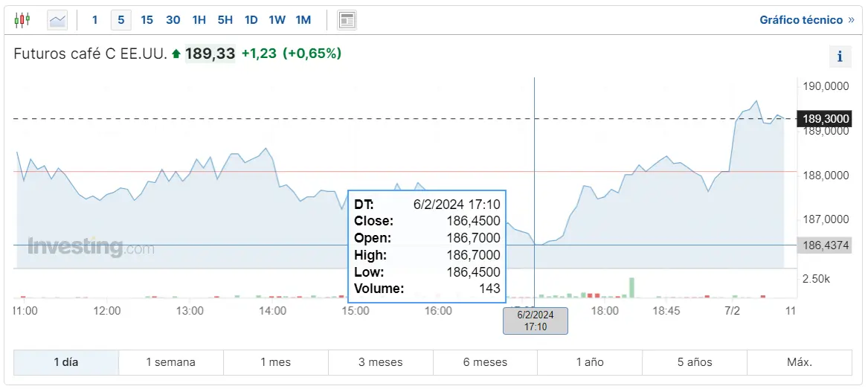Switch to the 1 semana range
Viewport: 868px width, 389px height.
(171, 362)
